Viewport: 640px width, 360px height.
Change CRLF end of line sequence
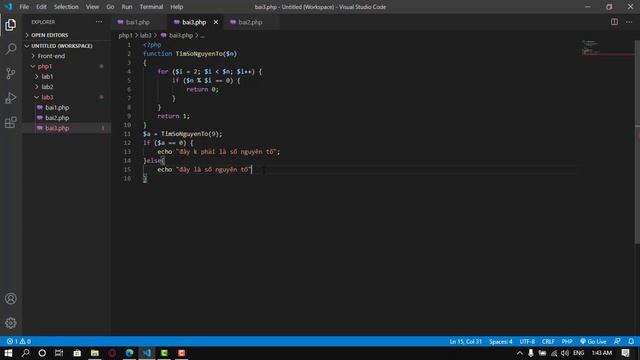tap(548, 341)
